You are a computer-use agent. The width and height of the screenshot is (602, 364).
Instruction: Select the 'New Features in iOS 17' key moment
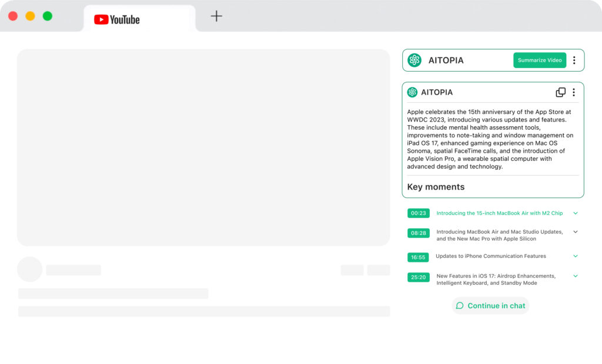click(x=496, y=279)
